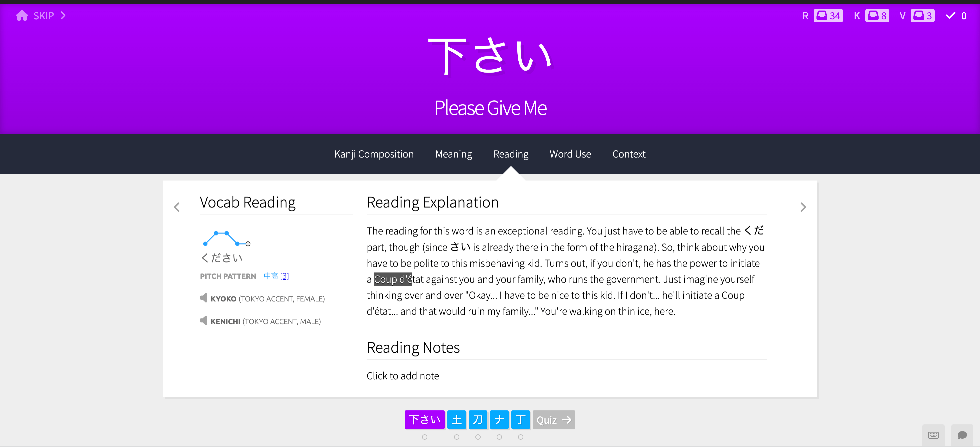
Task: Open the kanji lessons inbox showing 8
Action: click(877, 15)
